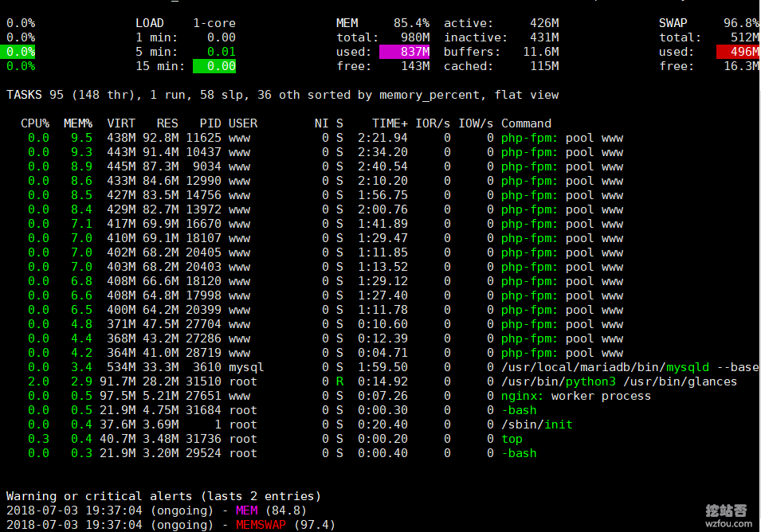Click the CPU% column header
This screenshot has height=532, width=761.
point(35,123)
